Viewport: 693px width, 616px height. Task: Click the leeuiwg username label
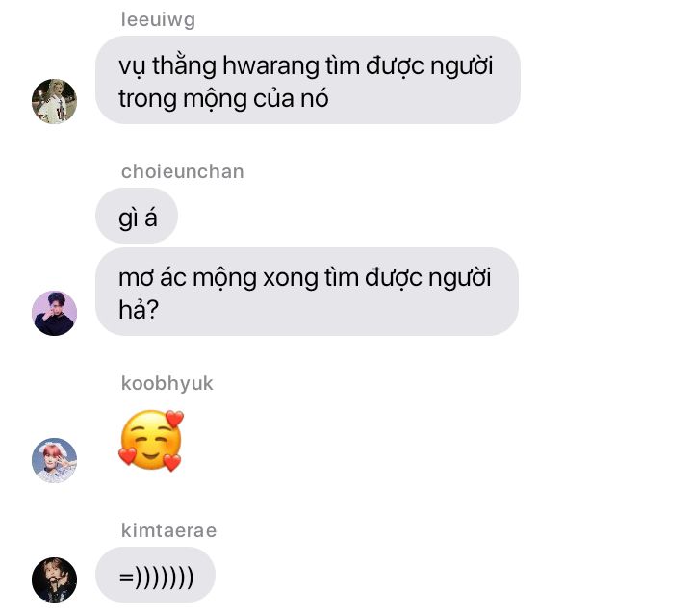(158, 20)
